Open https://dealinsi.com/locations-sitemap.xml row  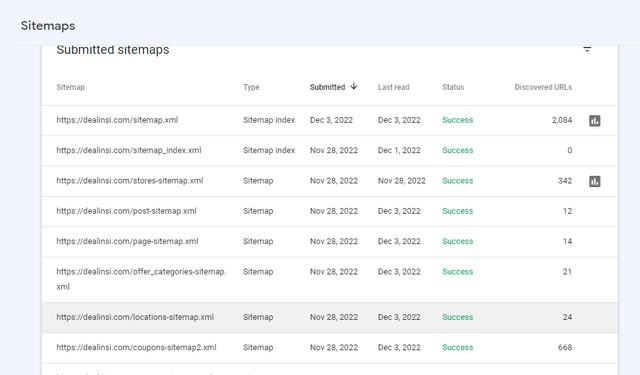(x=330, y=317)
